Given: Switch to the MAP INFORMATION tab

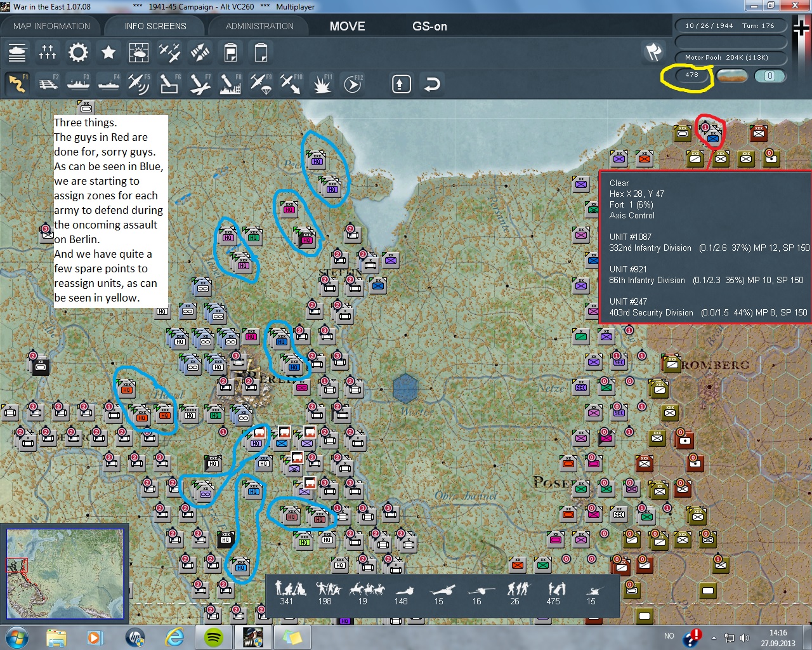Looking at the screenshot, I should [x=51, y=26].
